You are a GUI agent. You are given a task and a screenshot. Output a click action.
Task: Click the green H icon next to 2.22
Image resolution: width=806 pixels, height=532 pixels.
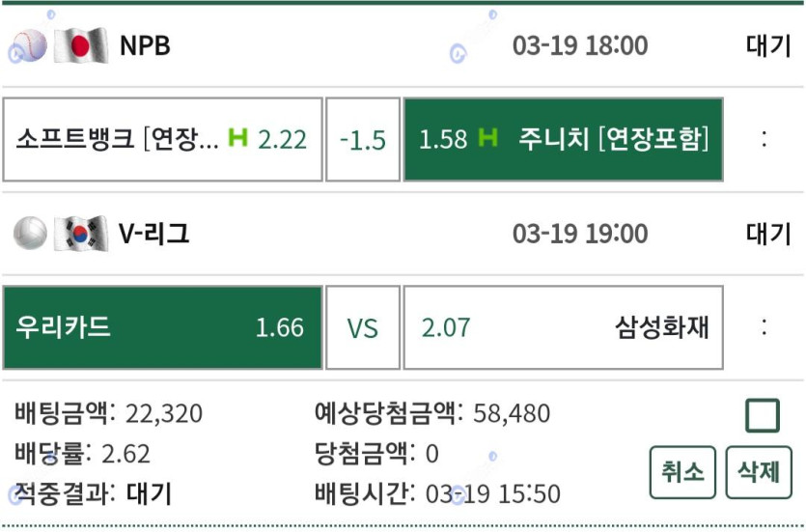point(237,139)
